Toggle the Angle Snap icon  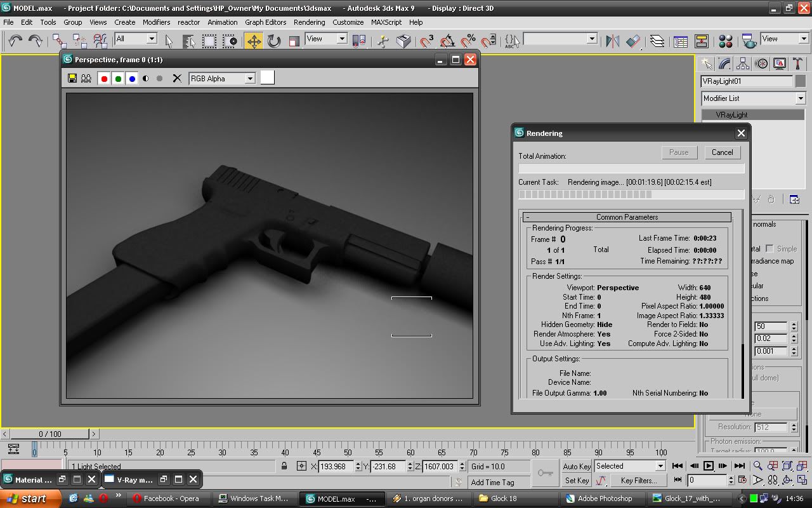[x=447, y=41]
